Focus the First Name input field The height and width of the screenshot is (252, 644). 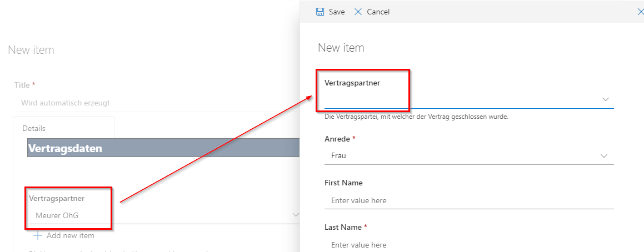(468, 200)
